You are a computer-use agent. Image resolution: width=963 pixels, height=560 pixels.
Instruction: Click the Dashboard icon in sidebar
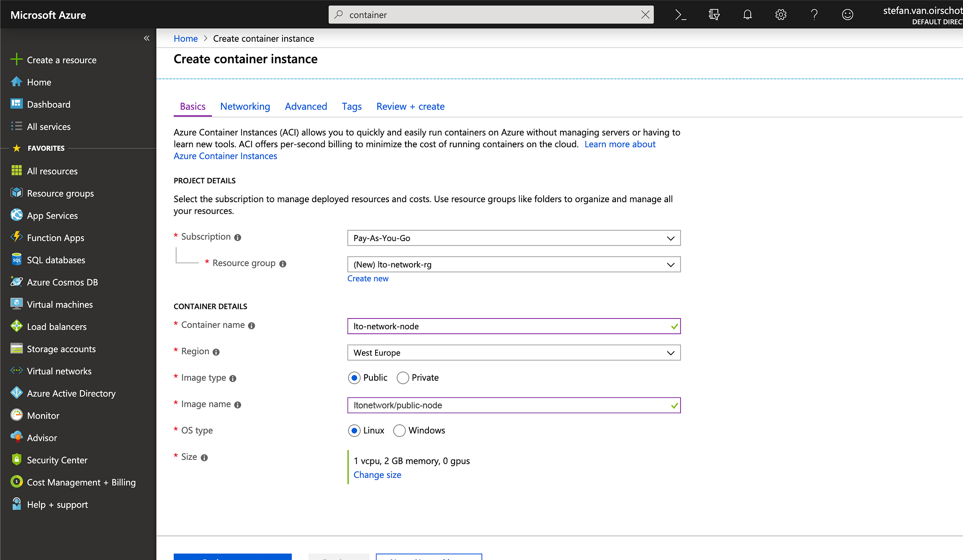tap(16, 104)
